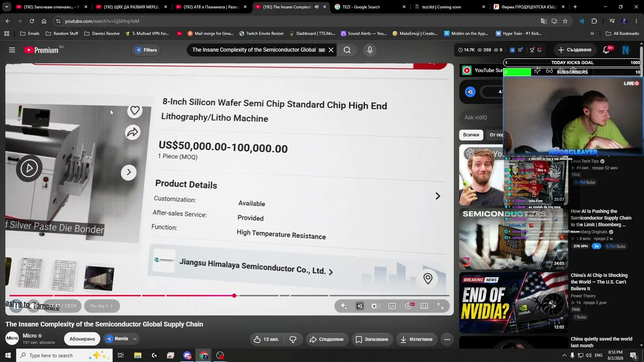Bookmark this page with the star

tap(565, 21)
